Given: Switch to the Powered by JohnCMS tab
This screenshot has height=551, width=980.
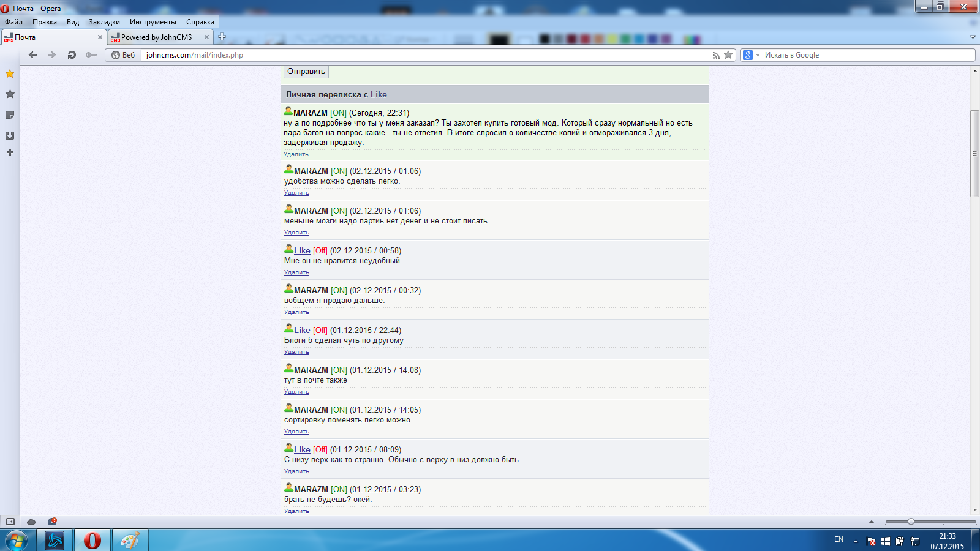Looking at the screenshot, I should 157,37.
